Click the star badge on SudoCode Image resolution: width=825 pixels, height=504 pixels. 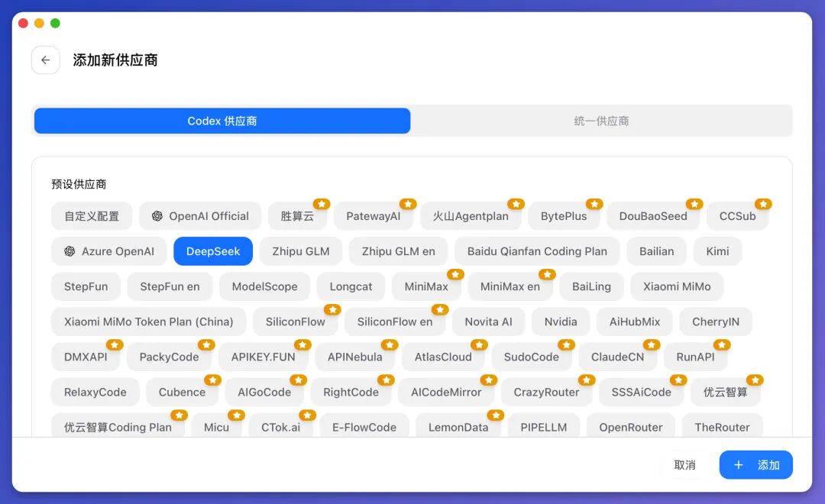[x=567, y=344]
